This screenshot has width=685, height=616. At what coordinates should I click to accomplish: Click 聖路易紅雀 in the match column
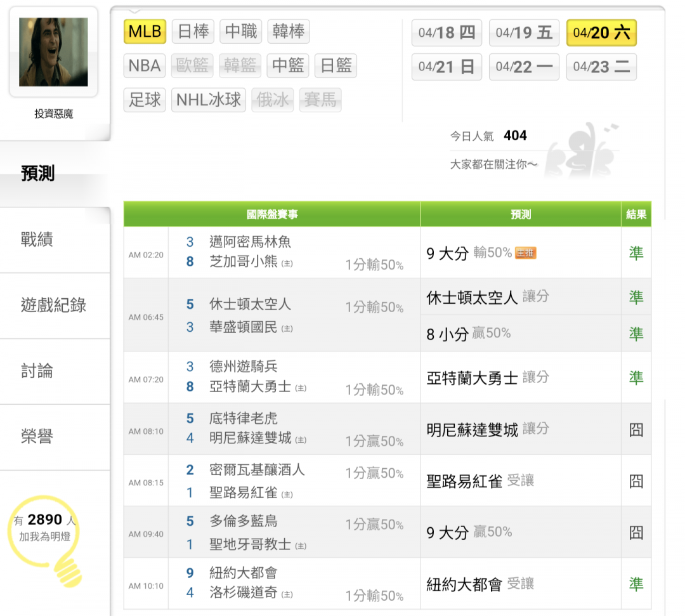click(x=244, y=492)
